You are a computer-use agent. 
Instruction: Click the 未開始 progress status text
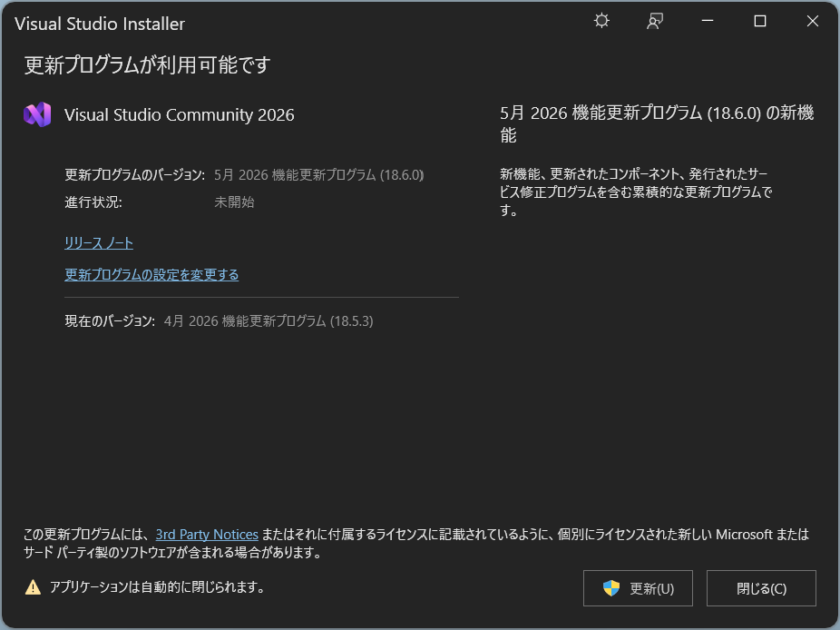[x=234, y=202]
